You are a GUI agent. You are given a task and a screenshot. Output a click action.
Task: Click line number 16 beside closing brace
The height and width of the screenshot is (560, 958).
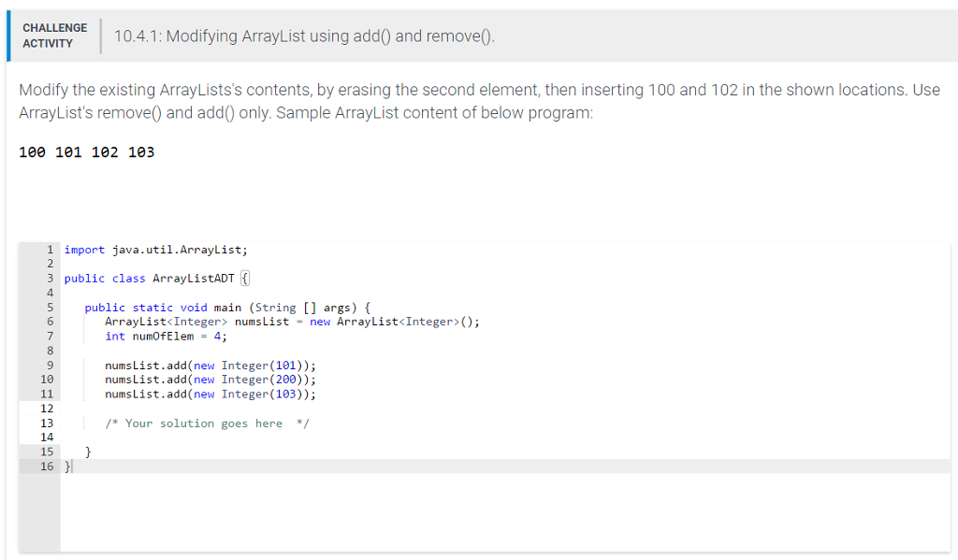pos(46,467)
